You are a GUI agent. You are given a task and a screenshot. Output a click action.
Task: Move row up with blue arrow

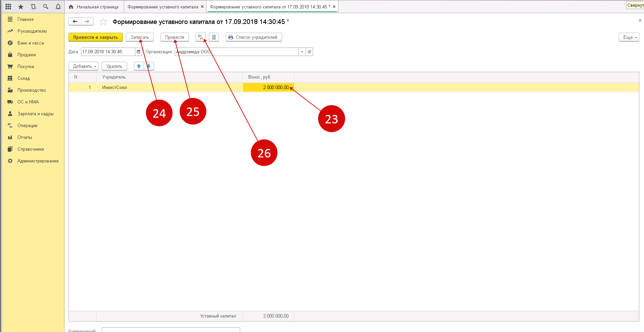coord(139,66)
